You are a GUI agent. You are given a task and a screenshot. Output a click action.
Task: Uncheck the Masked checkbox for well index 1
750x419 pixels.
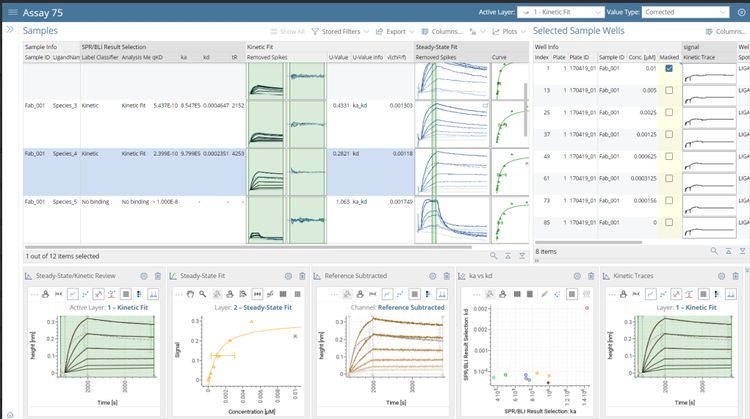(x=668, y=68)
